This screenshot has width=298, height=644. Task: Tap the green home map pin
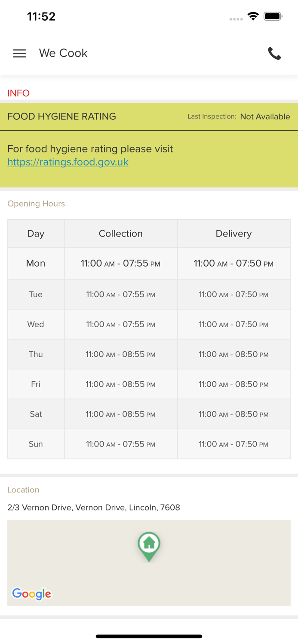(x=149, y=545)
